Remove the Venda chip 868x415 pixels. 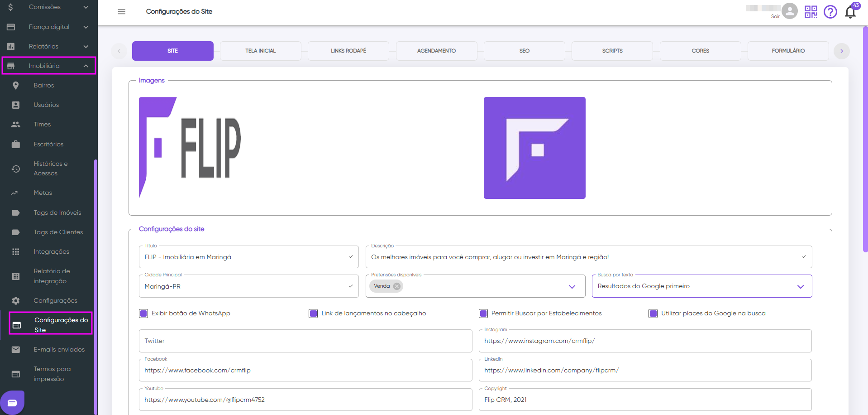coord(397,286)
